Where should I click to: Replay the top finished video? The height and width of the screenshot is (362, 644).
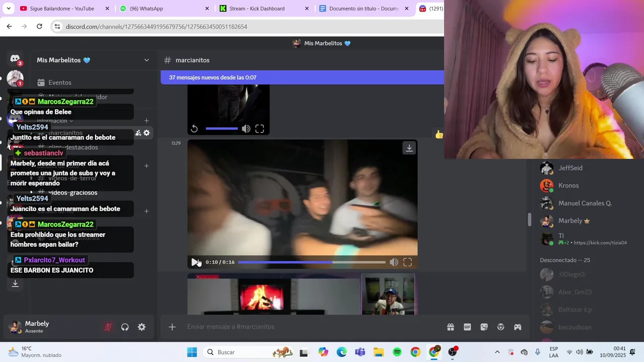(194, 129)
